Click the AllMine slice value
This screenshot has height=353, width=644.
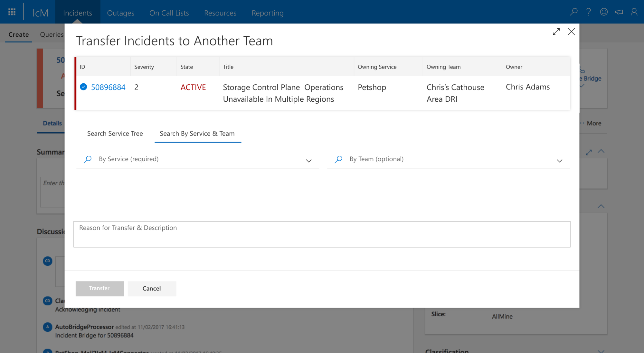[502, 316]
